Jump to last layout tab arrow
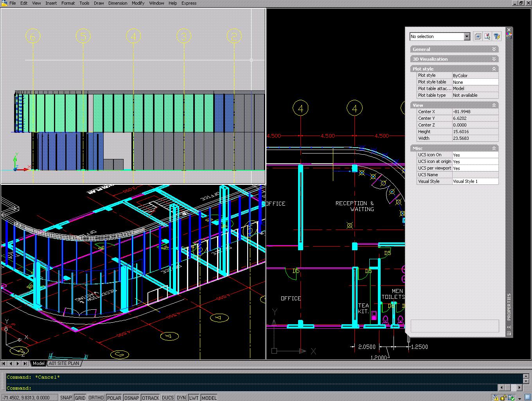532x401 pixels. click(x=25, y=363)
